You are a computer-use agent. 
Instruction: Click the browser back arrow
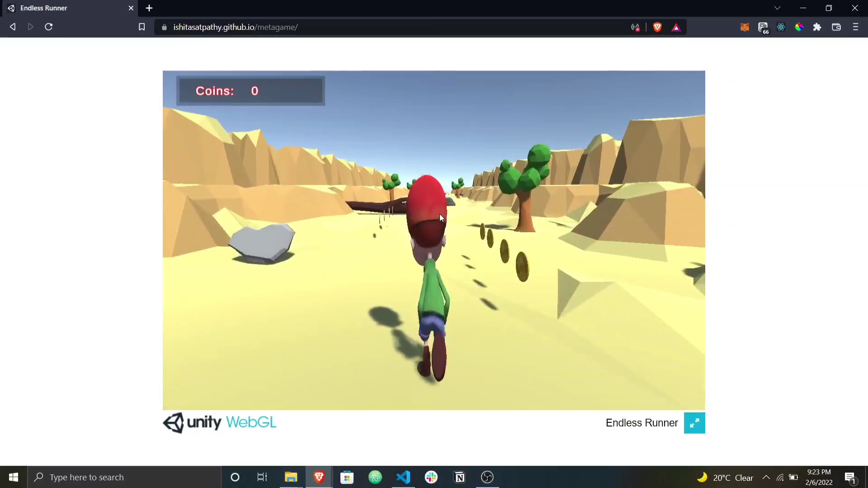point(13,27)
